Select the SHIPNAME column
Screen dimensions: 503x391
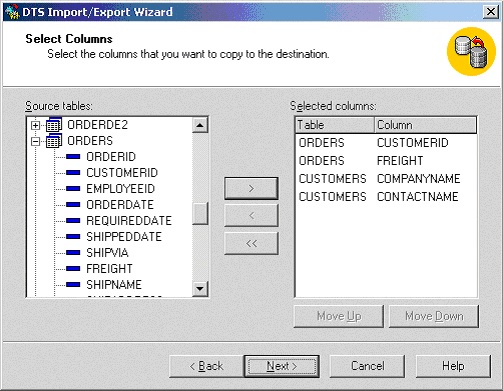click(x=114, y=285)
